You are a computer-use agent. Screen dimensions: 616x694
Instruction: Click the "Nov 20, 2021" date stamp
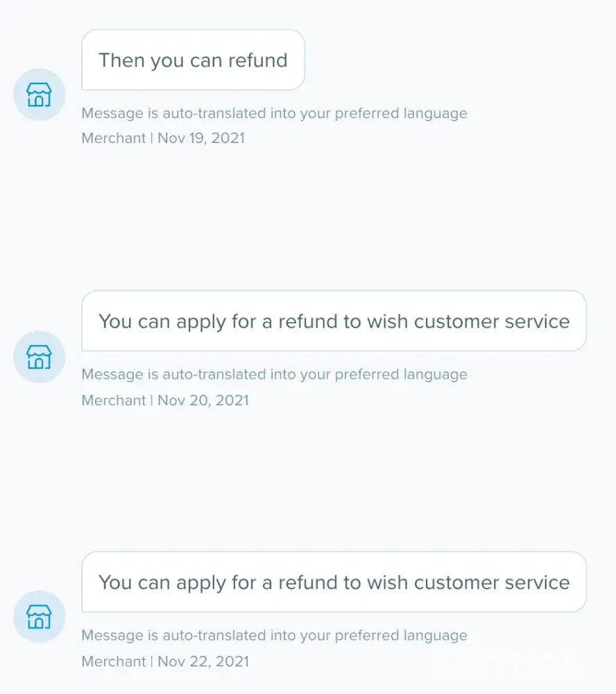(x=203, y=400)
